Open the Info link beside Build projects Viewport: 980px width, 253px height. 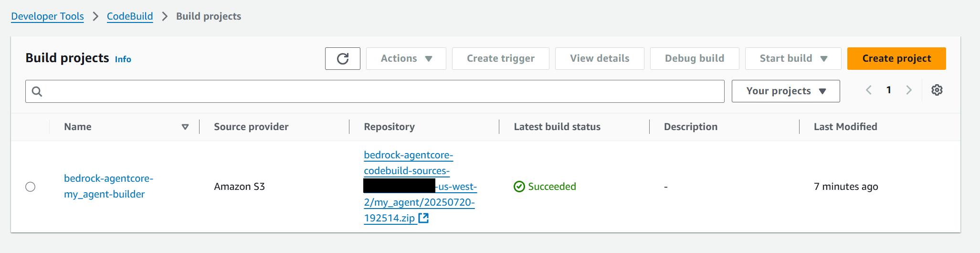click(123, 59)
